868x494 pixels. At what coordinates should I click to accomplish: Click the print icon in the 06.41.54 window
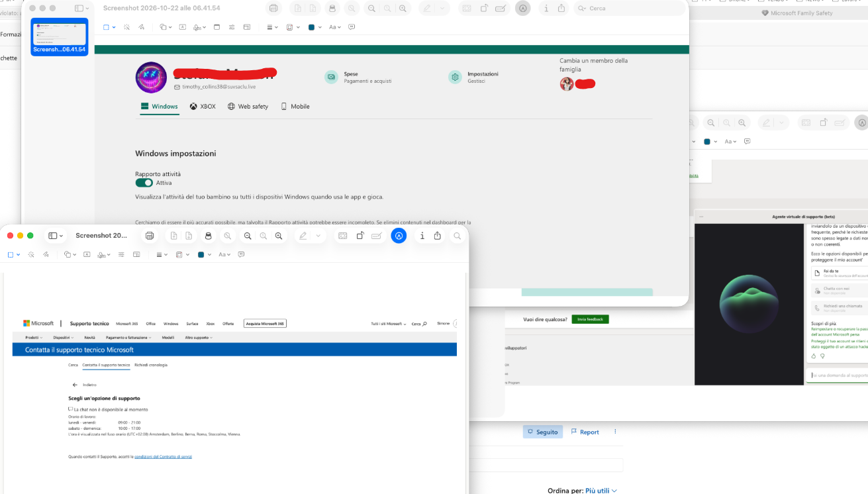click(273, 8)
